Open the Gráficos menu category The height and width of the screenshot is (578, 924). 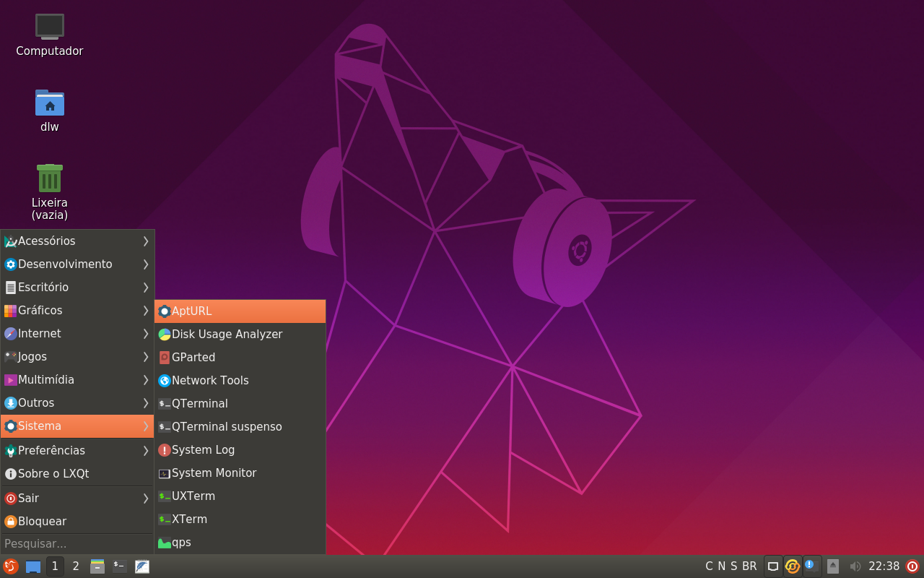(x=77, y=311)
